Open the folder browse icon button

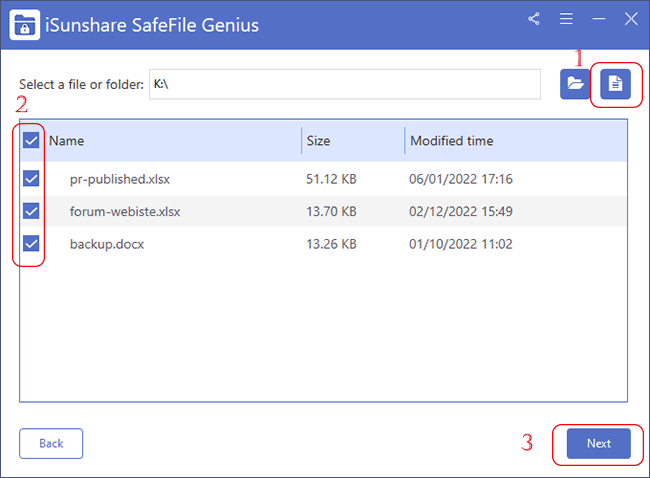tap(575, 84)
